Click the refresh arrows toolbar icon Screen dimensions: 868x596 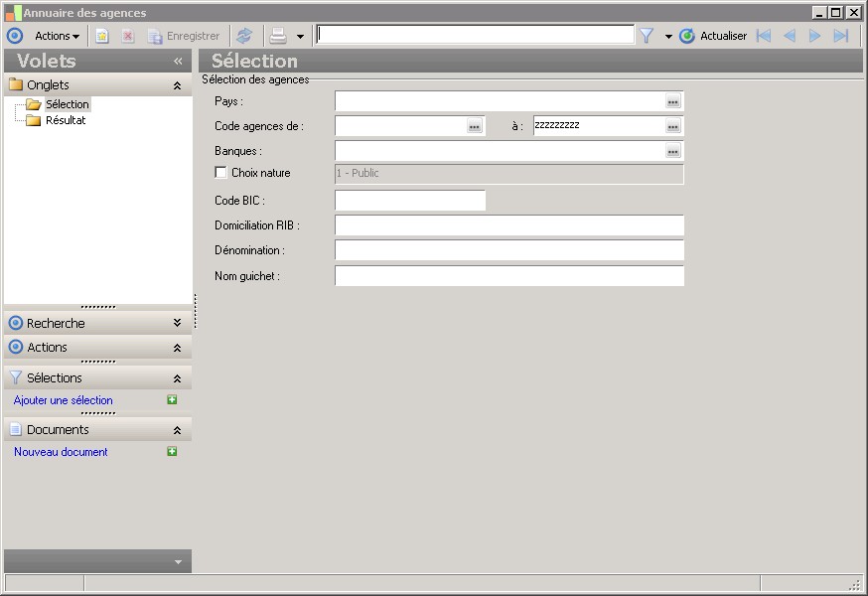pyautogui.click(x=244, y=36)
